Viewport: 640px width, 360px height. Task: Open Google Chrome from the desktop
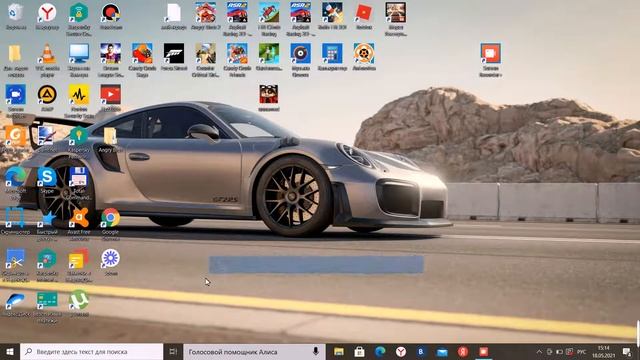point(111,218)
